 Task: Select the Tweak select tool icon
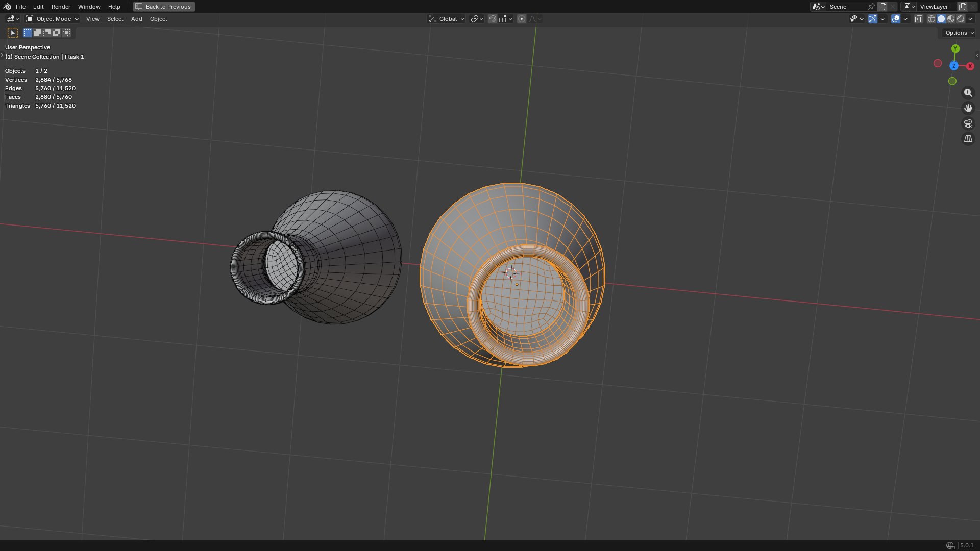(x=13, y=33)
